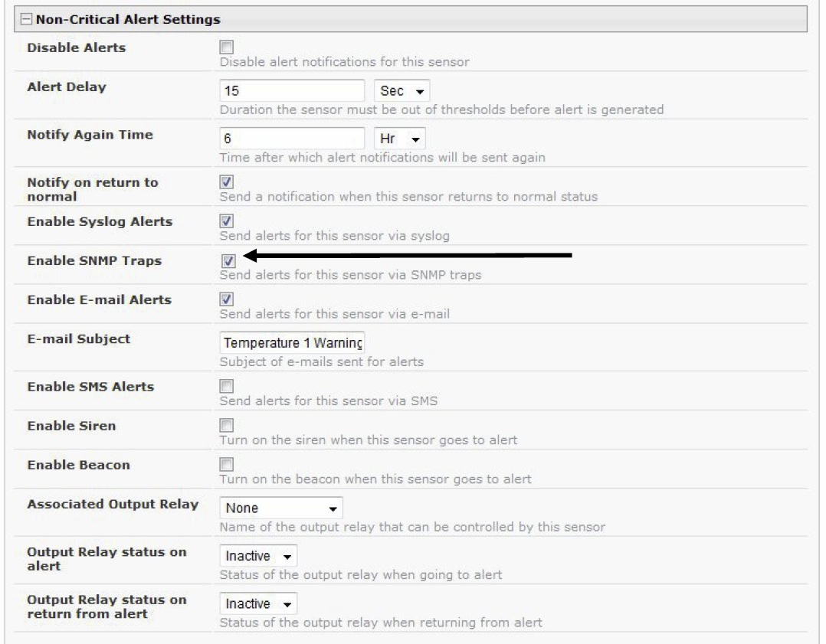Image resolution: width=826 pixels, height=644 pixels.
Task: Uncheck Notify on return to normal
Action: (227, 181)
